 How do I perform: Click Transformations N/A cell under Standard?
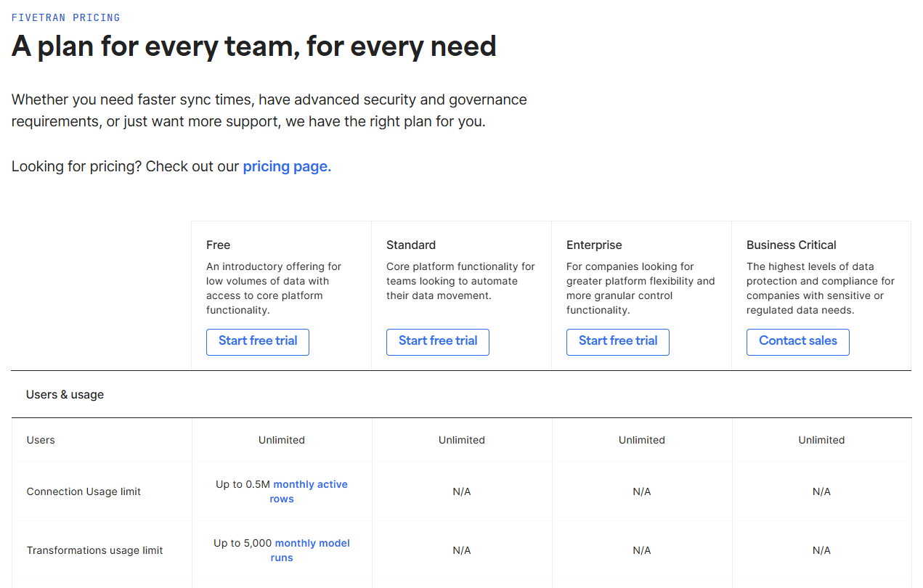coord(462,550)
